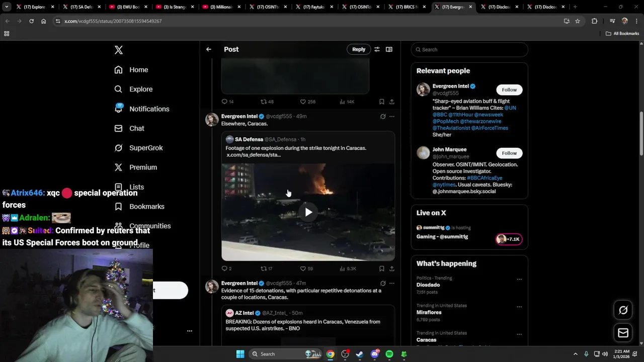Repost the post with 17 reposts
Viewport: 644px width, 362px height.
pos(264,268)
